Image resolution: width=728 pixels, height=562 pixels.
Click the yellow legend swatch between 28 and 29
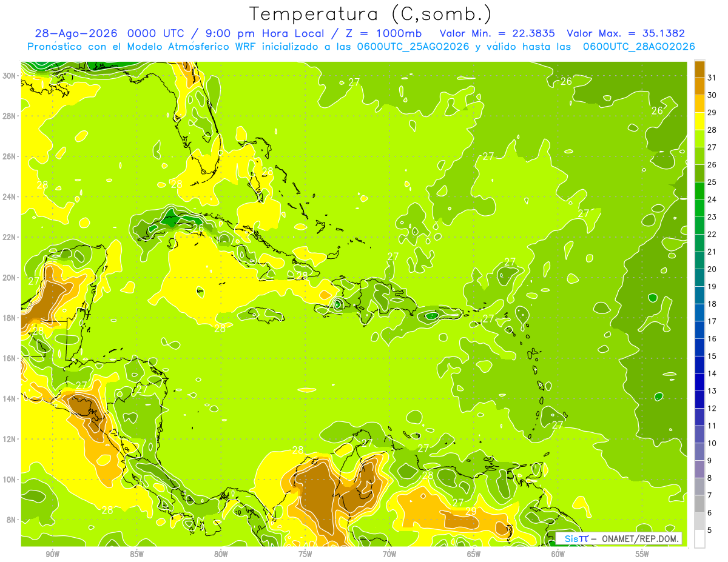click(x=699, y=121)
